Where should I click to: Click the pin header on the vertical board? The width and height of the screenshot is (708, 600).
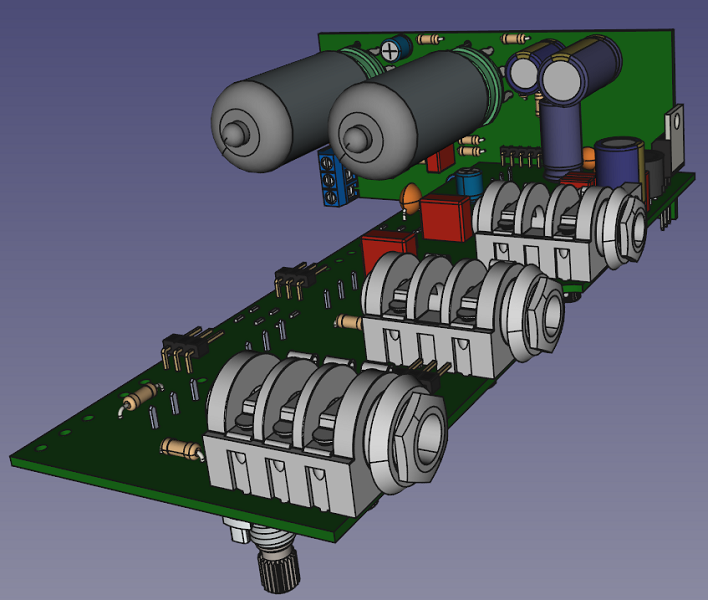pos(516,154)
